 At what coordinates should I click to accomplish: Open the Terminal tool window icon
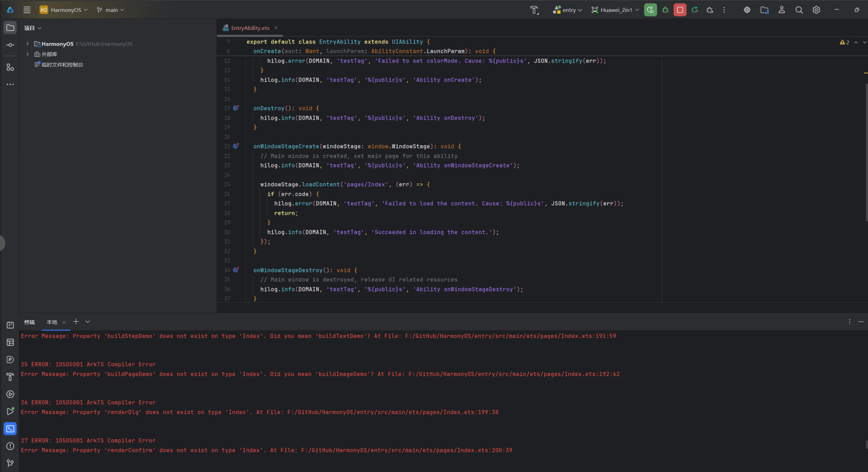[x=10, y=429]
